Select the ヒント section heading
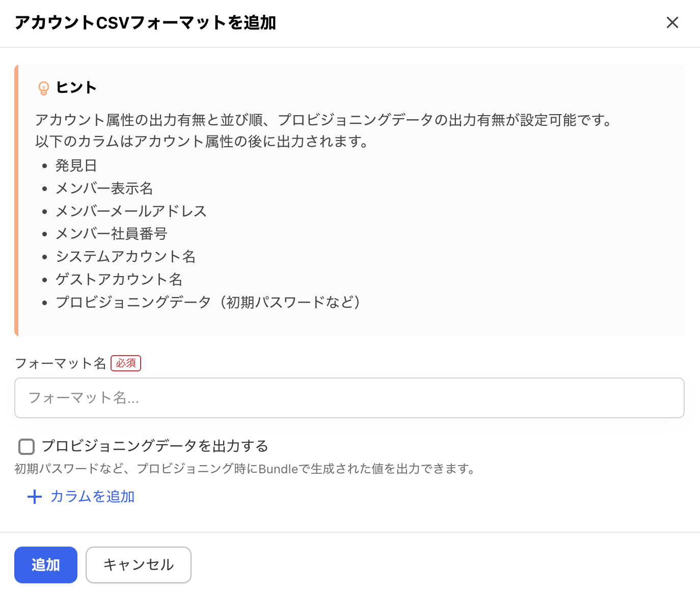Viewport: 700px width, 595px height. 76,87
